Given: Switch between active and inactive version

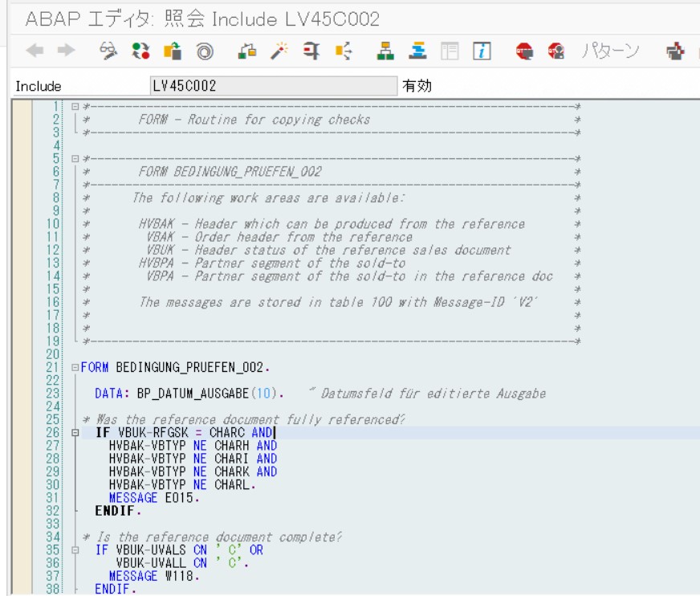Looking at the screenshot, I should pyautogui.click(x=140, y=52).
